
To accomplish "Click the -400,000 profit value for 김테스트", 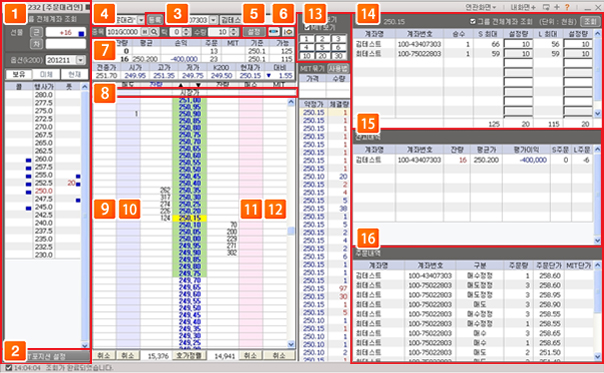I will pos(533,160).
